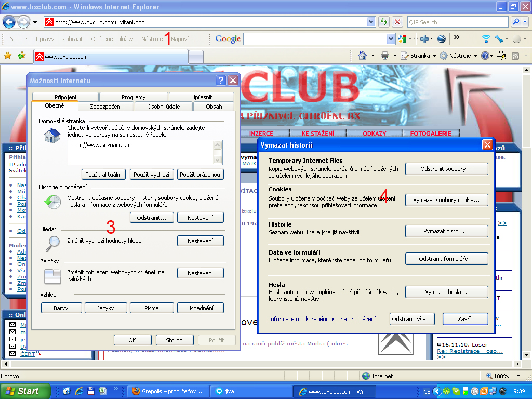This screenshot has width=532, height=399.
Task: Click the blue plus icon in Google toolbar
Action: coord(424,39)
